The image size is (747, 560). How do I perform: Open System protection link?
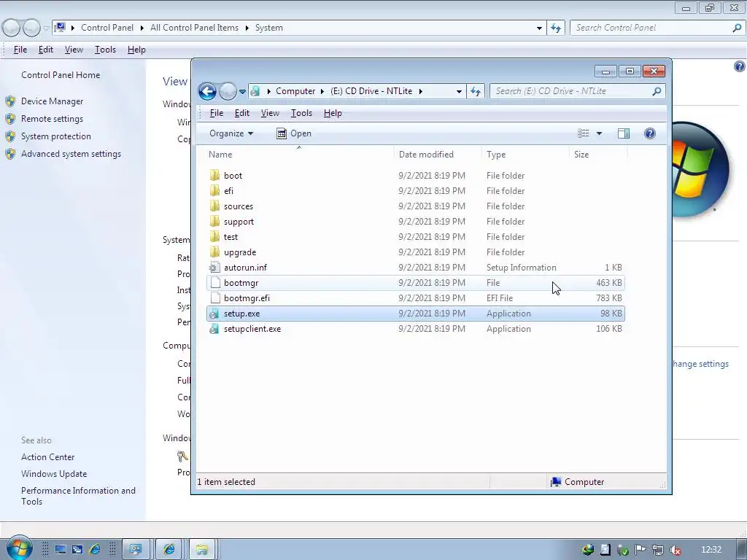point(55,136)
